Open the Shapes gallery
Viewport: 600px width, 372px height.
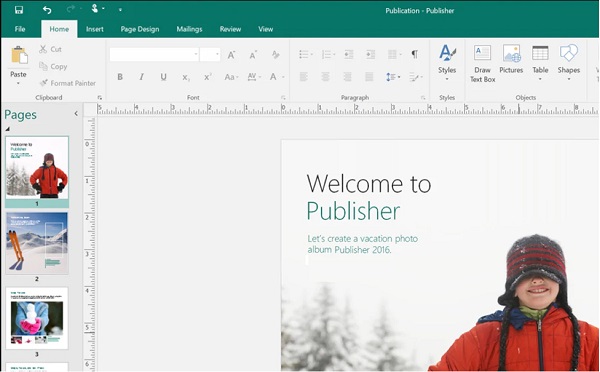(569, 63)
